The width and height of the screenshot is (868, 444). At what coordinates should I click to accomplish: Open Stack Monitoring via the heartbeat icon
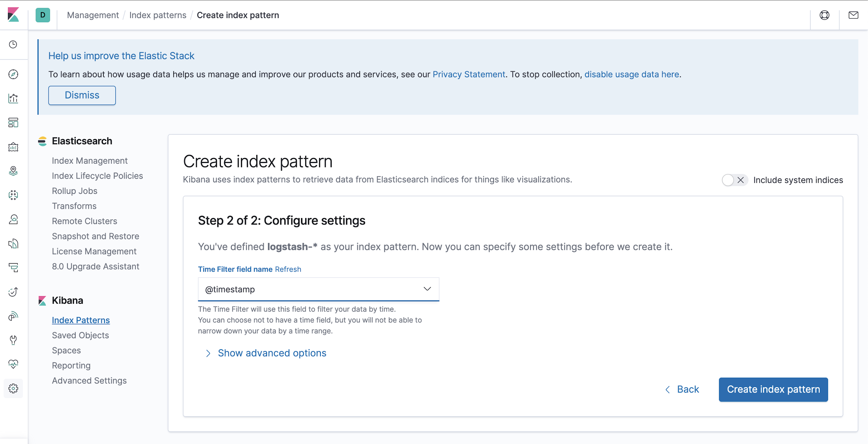tap(13, 364)
